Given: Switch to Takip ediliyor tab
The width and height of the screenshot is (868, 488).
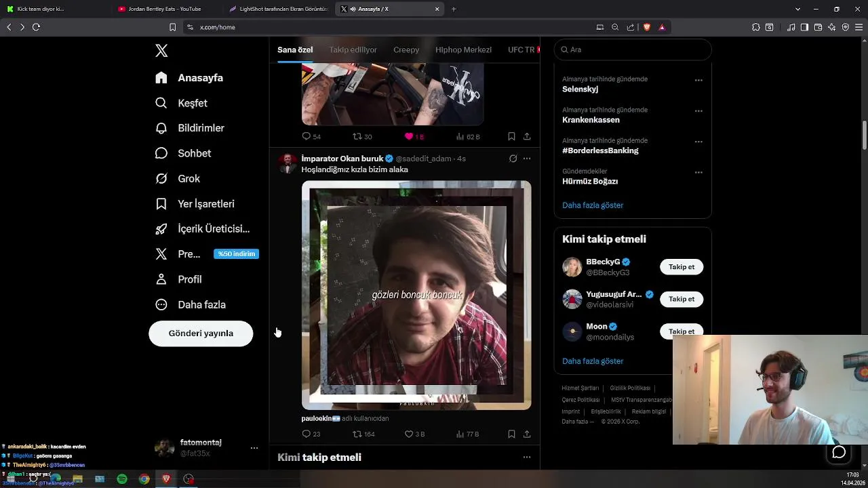Looking at the screenshot, I should pos(353,50).
